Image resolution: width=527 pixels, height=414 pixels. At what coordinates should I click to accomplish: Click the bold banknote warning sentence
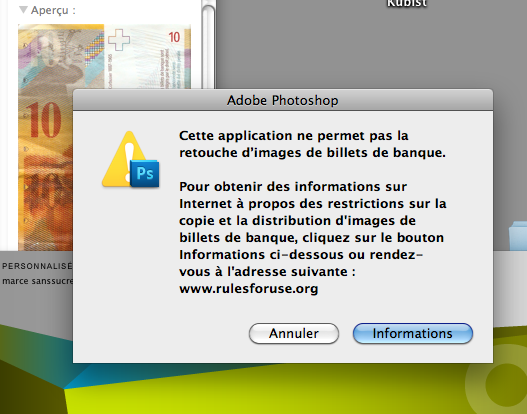coord(312,144)
